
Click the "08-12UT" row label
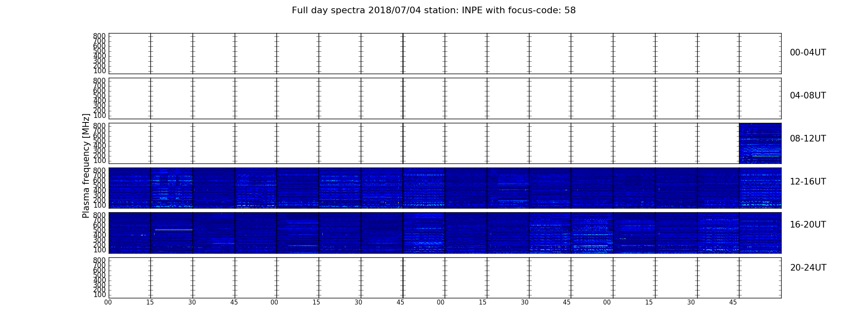(808, 139)
